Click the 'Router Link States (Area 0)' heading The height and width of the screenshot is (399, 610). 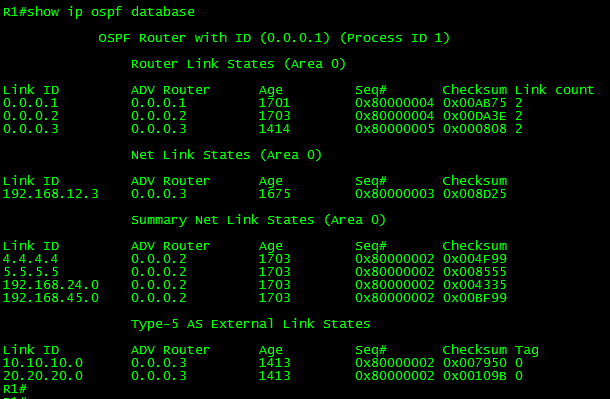pyautogui.click(x=238, y=64)
